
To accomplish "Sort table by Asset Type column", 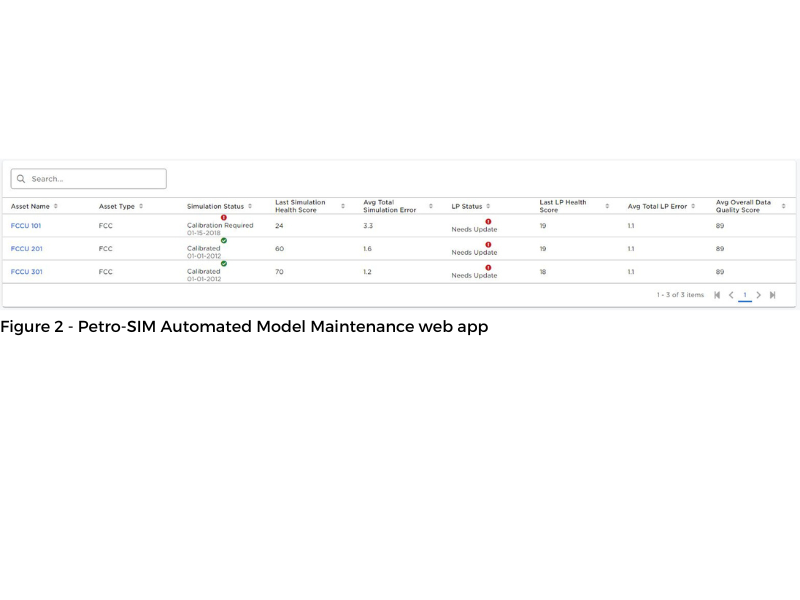I will [141, 206].
